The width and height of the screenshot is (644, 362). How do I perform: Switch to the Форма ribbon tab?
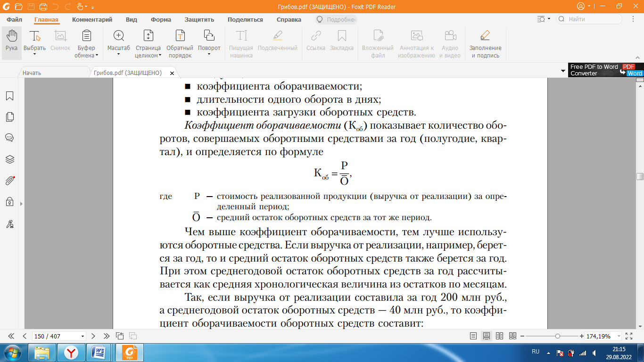[161, 20]
